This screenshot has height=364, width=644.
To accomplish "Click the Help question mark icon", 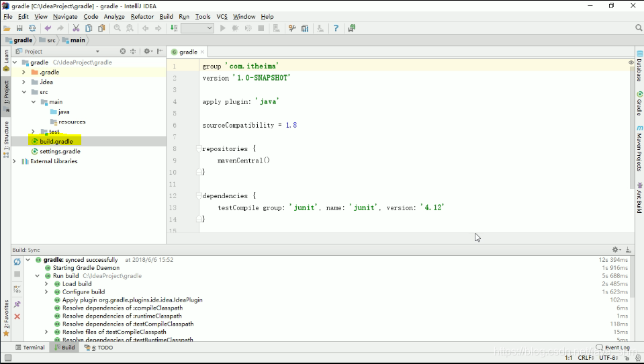I will [336, 28].
